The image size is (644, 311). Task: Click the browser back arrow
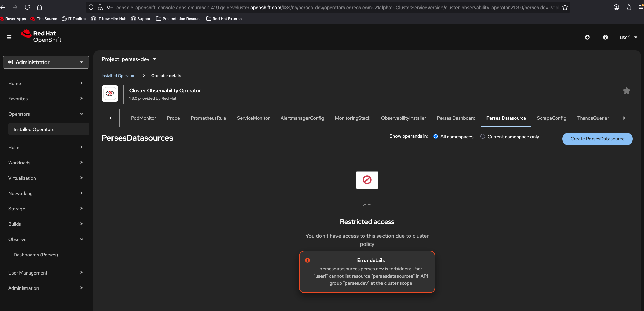(x=3, y=7)
